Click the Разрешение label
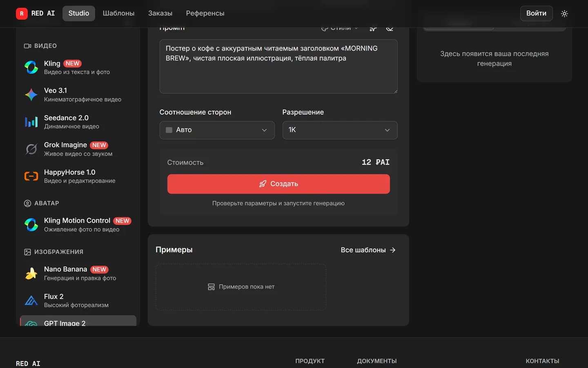This screenshot has width=588, height=368. point(303,112)
